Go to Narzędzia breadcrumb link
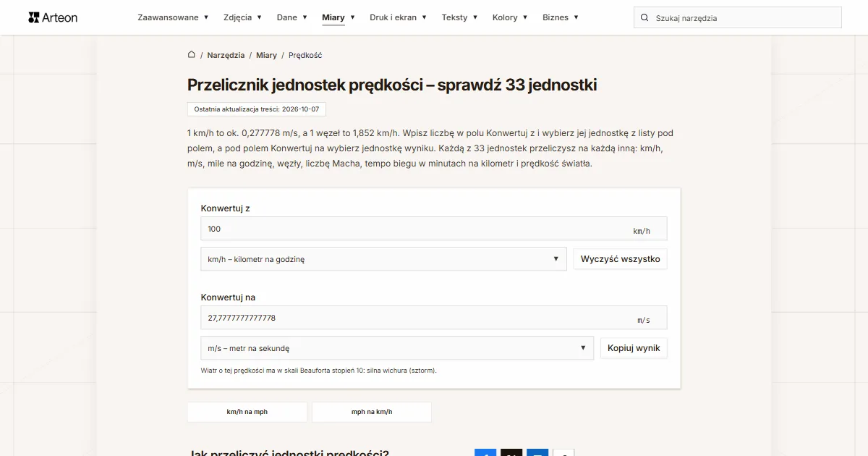The image size is (868, 456). coord(226,55)
